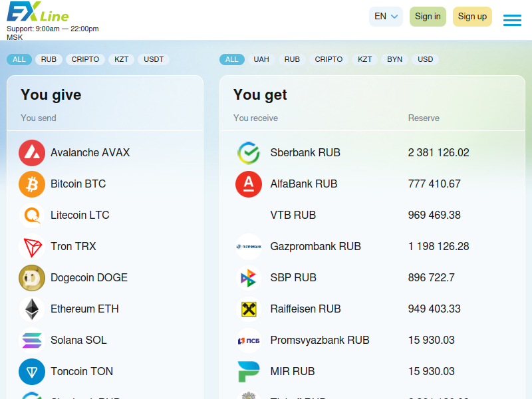Click the Promsvyazbank RUB icon
This screenshot has width=532, height=399.
(249, 340)
